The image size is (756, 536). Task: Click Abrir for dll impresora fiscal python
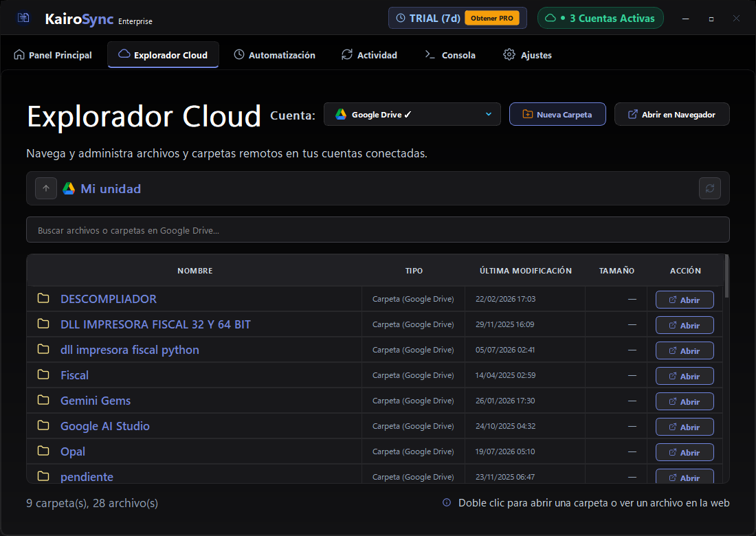pos(685,351)
